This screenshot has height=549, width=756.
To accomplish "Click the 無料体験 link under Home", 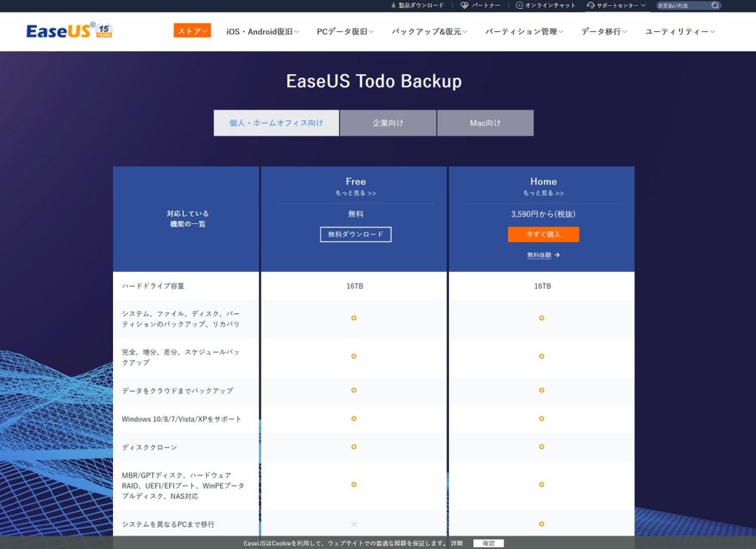I will pos(539,255).
